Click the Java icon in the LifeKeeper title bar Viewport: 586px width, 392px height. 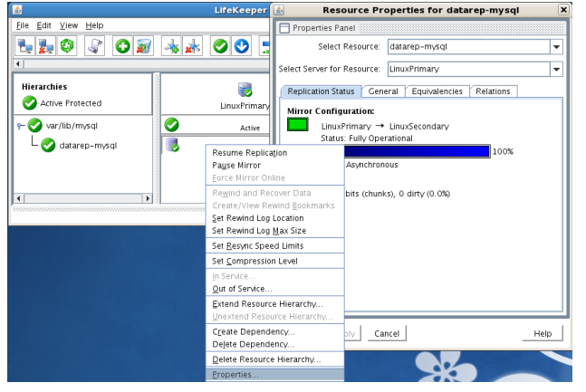[x=17, y=10]
